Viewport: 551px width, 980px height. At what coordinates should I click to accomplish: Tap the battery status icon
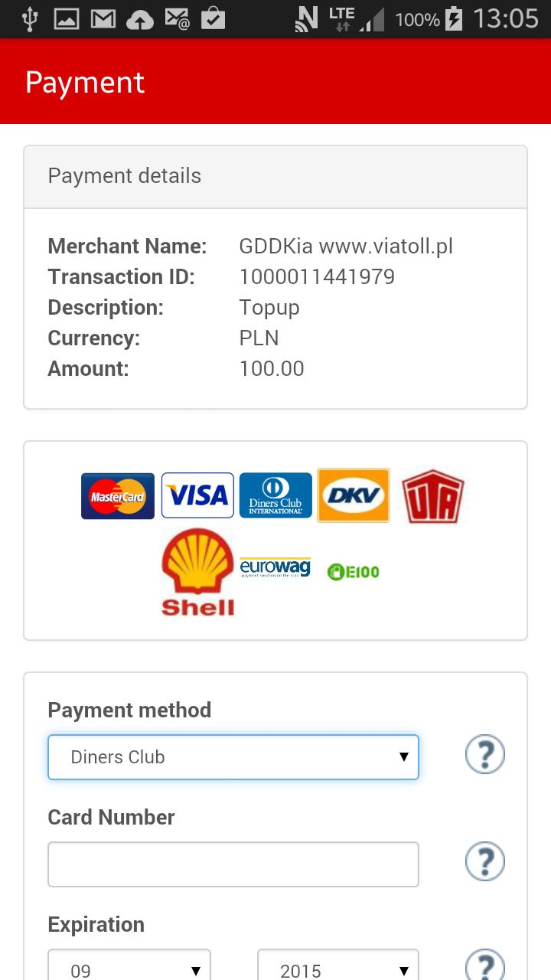(x=454, y=19)
